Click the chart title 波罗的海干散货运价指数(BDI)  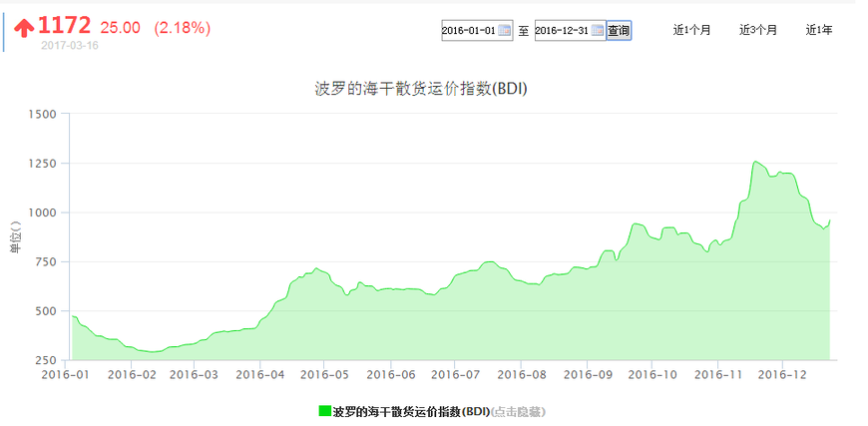click(421, 89)
